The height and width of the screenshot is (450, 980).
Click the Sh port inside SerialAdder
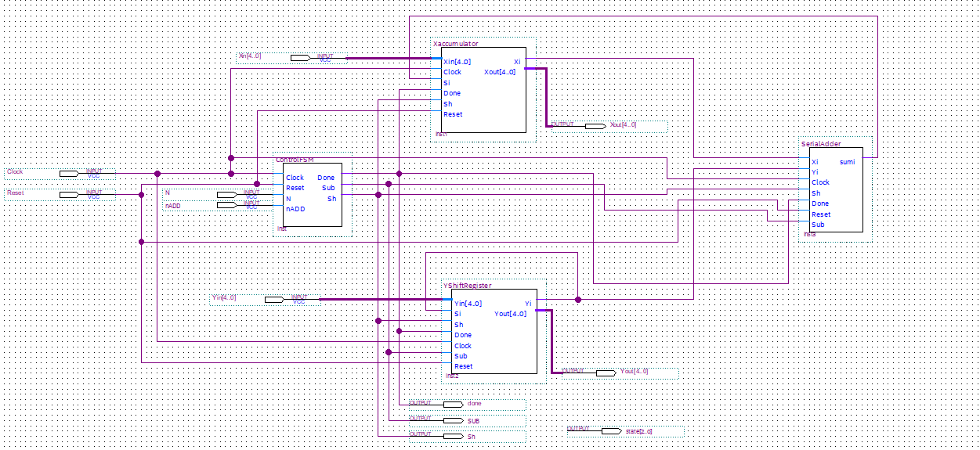coord(815,193)
